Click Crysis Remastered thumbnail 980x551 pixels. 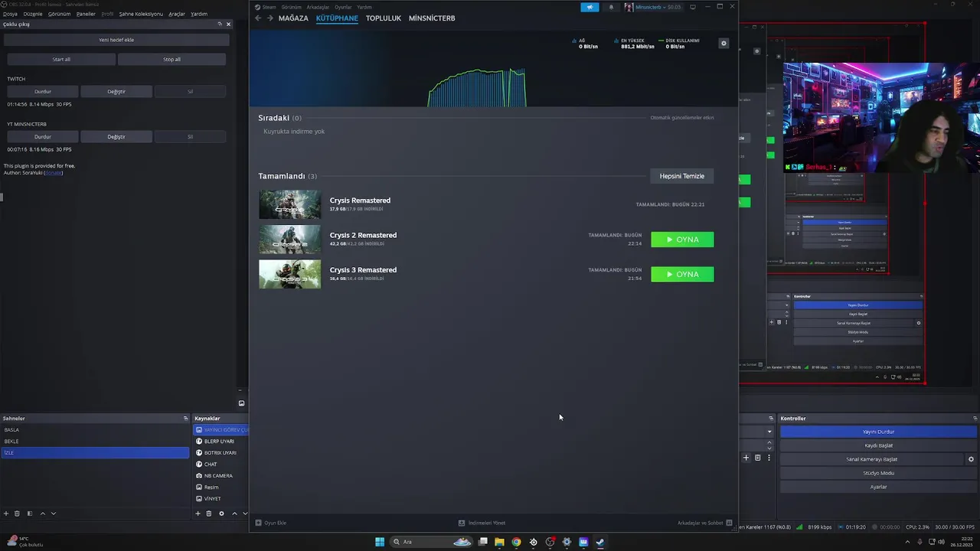tap(289, 204)
